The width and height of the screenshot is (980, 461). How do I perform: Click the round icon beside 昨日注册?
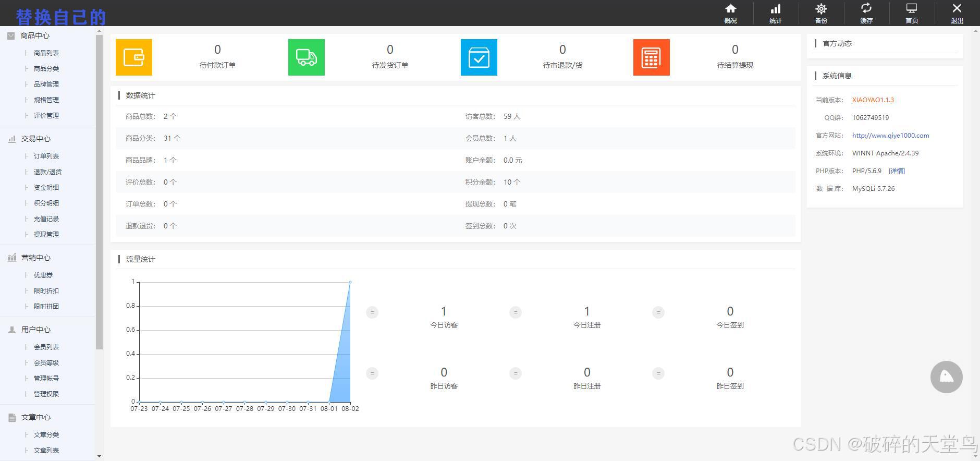[516, 373]
